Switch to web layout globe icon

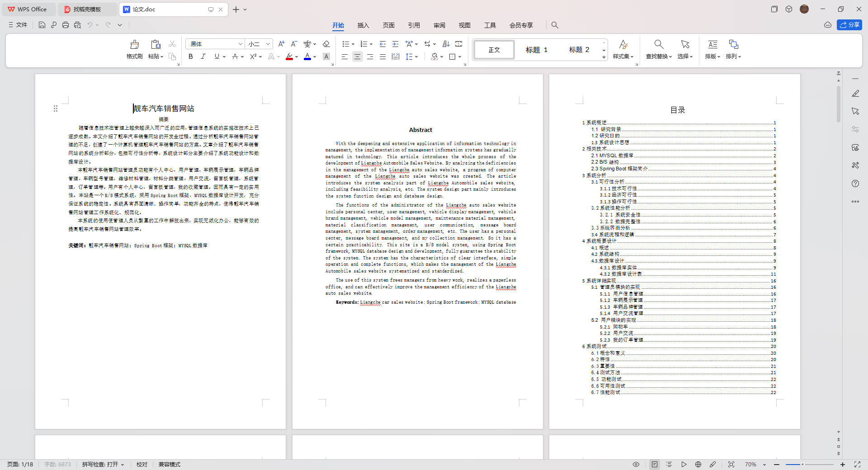coord(698,464)
